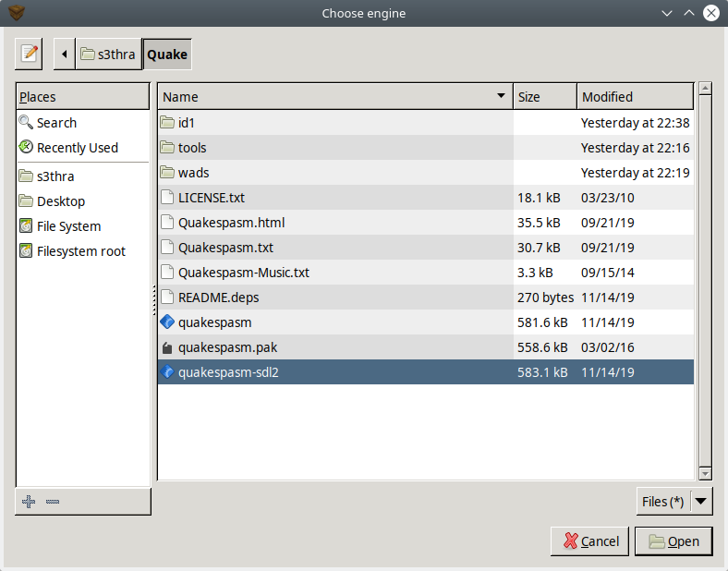Click the id1 folder icon

coord(167,122)
